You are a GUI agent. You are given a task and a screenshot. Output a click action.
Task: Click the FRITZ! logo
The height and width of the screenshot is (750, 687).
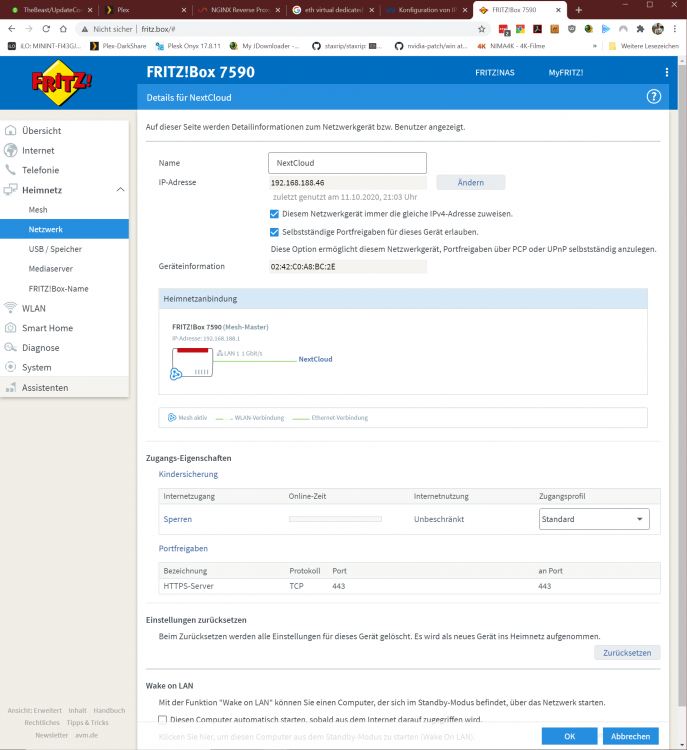pos(61,83)
